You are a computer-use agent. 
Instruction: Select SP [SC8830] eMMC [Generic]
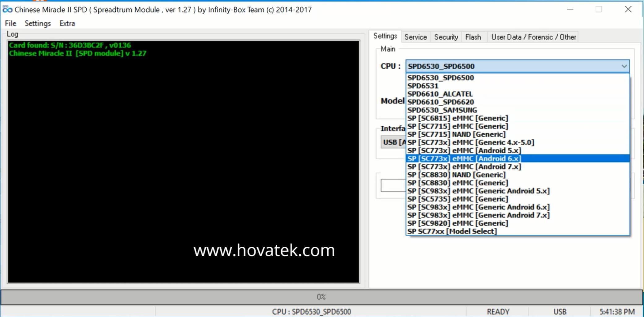(517, 183)
